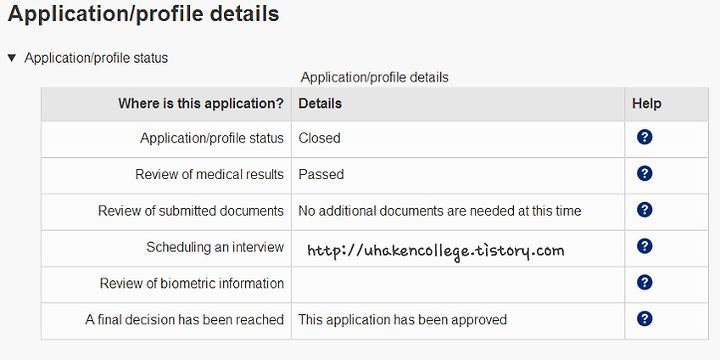Click the Passed medical result value
Image resolution: width=720 pixels, height=360 pixels.
pos(321,174)
